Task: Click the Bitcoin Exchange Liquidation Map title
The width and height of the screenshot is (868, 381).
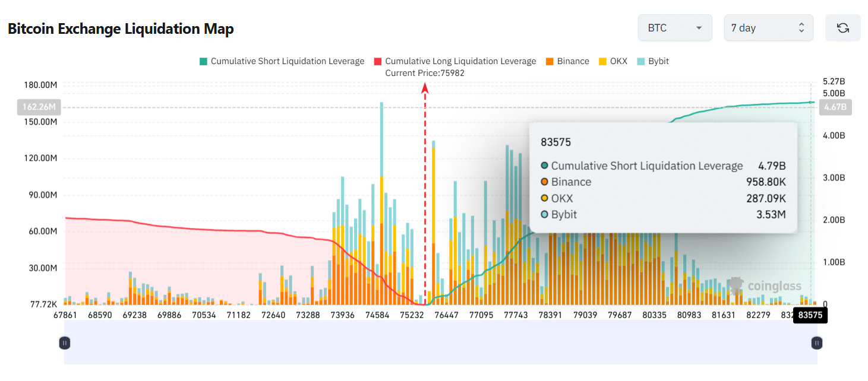Action: 121,28
